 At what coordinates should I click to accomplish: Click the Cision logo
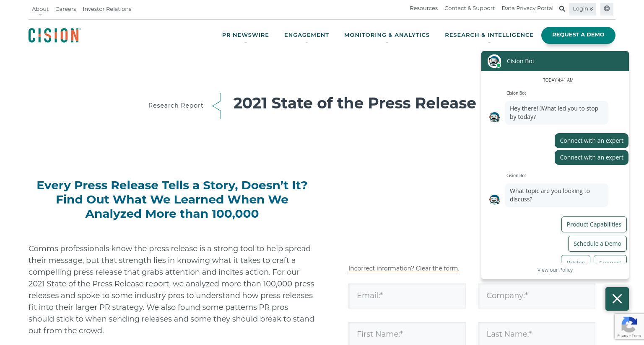point(55,35)
